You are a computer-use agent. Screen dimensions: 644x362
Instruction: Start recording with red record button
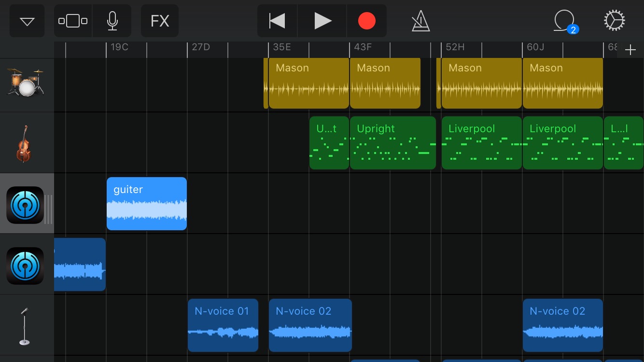coord(366,21)
